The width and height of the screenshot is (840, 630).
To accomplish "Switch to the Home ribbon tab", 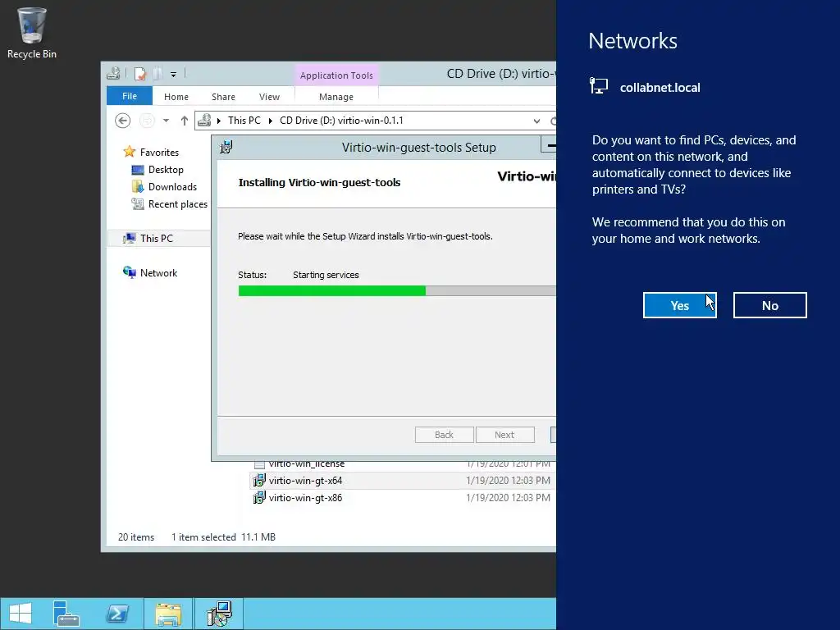I will pos(176,97).
